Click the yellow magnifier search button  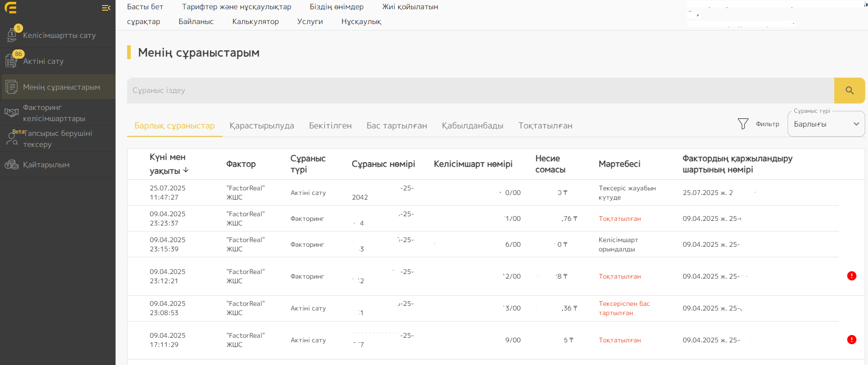coord(850,91)
